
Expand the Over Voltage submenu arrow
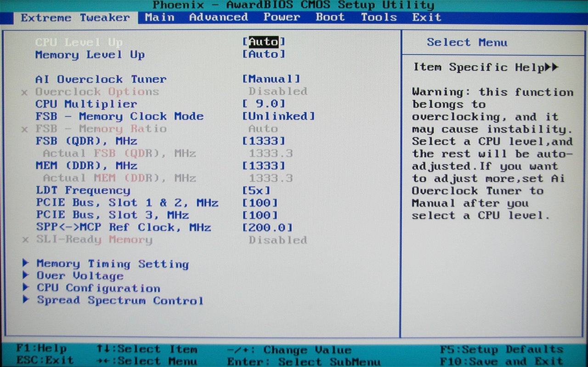(26, 275)
